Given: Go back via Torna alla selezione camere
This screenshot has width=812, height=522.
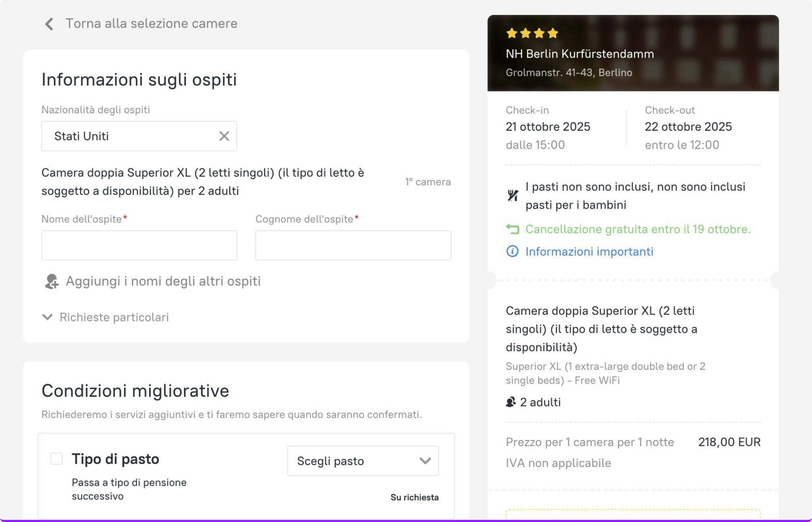Looking at the screenshot, I should pyautogui.click(x=151, y=24).
